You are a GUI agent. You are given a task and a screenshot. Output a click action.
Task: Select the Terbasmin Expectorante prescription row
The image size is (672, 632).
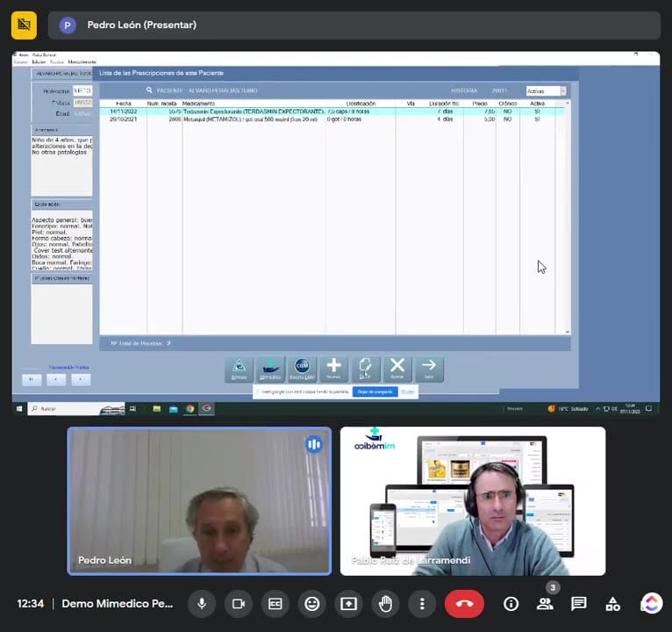(x=332, y=111)
